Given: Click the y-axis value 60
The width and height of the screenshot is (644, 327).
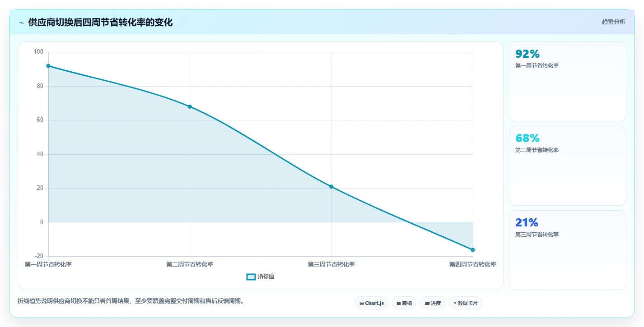Looking at the screenshot, I should (40, 120).
